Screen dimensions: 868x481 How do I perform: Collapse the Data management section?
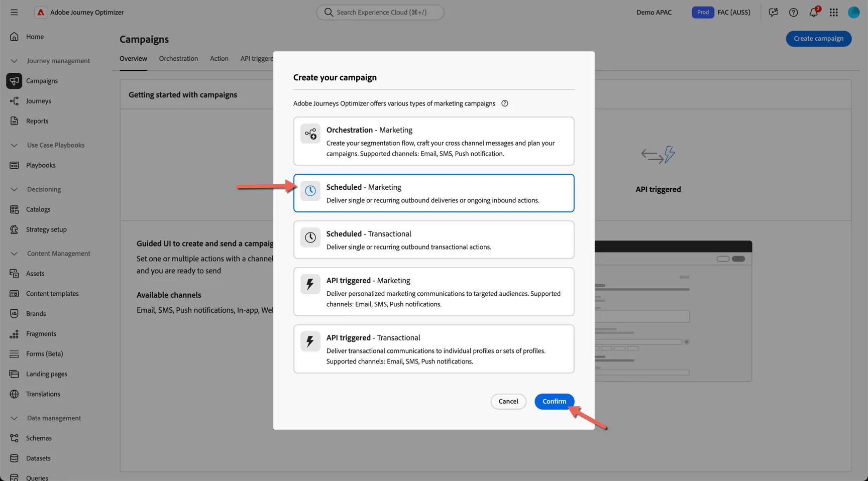[x=14, y=418]
